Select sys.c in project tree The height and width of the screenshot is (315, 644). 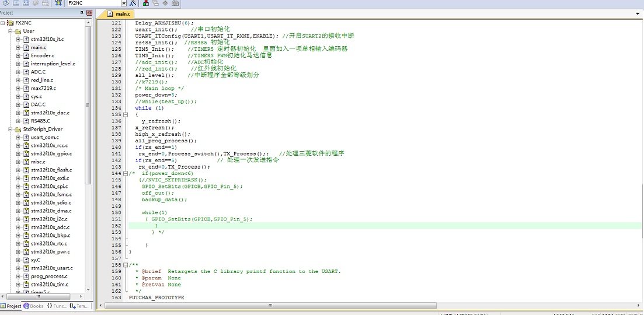point(37,96)
